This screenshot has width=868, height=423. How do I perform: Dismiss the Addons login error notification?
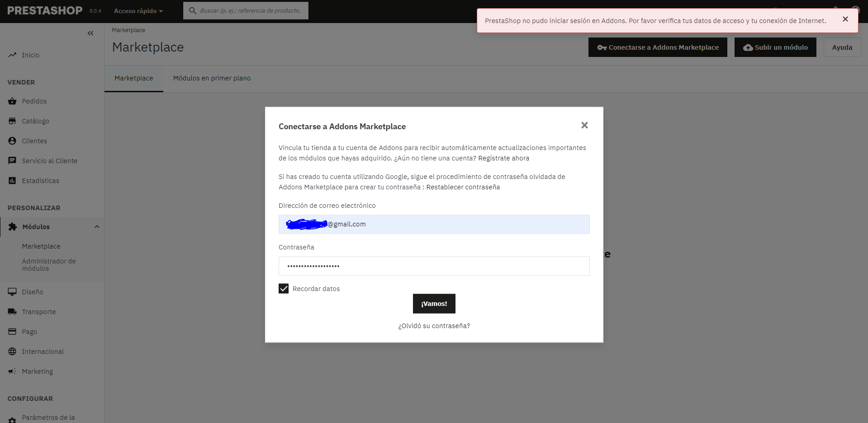(x=845, y=19)
